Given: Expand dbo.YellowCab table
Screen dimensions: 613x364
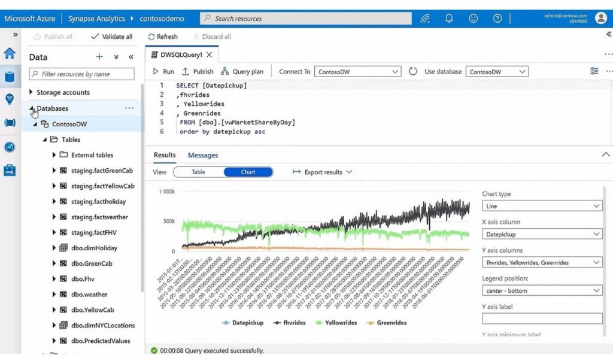Looking at the screenshot, I should 54,310.
